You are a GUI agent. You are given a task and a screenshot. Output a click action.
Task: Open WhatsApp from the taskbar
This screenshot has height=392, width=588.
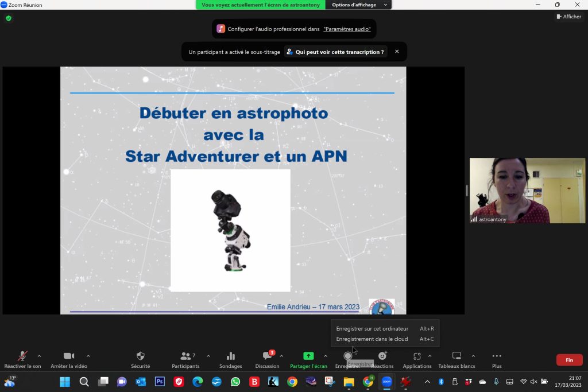point(235,382)
